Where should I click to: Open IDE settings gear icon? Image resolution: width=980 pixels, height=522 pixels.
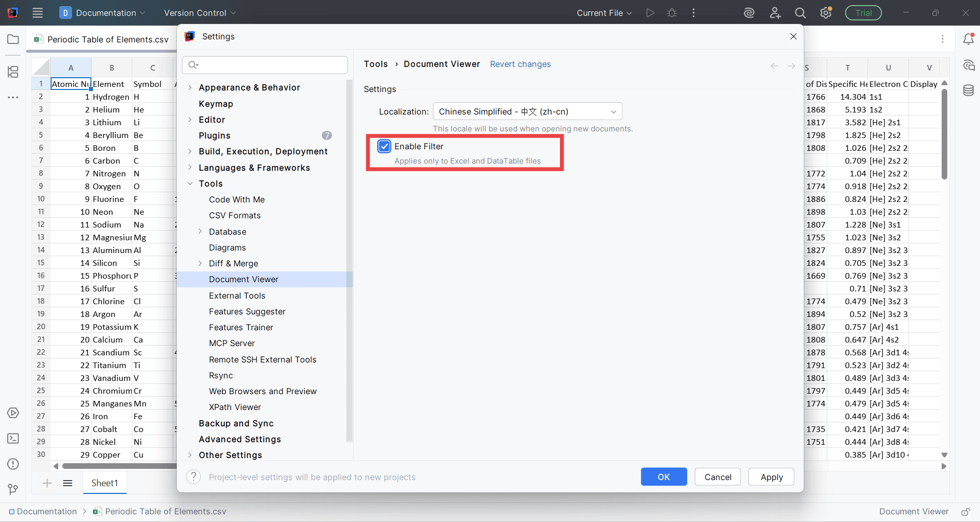click(826, 13)
